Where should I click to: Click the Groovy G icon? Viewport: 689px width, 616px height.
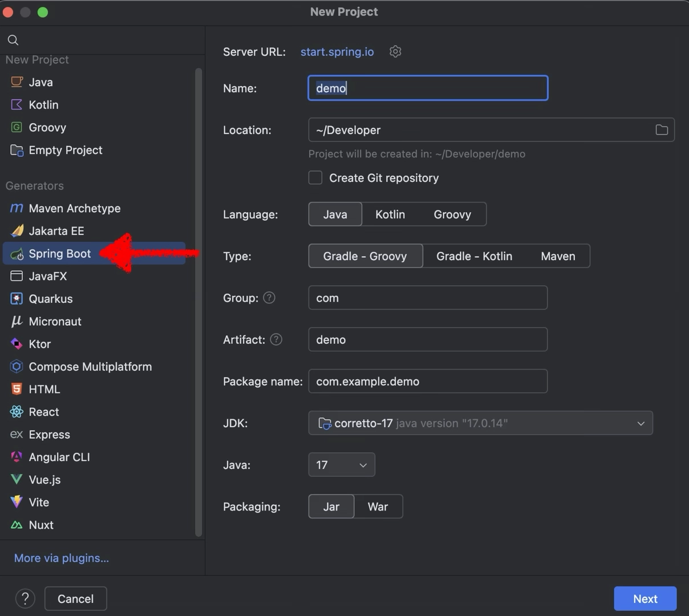(x=17, y=127)
